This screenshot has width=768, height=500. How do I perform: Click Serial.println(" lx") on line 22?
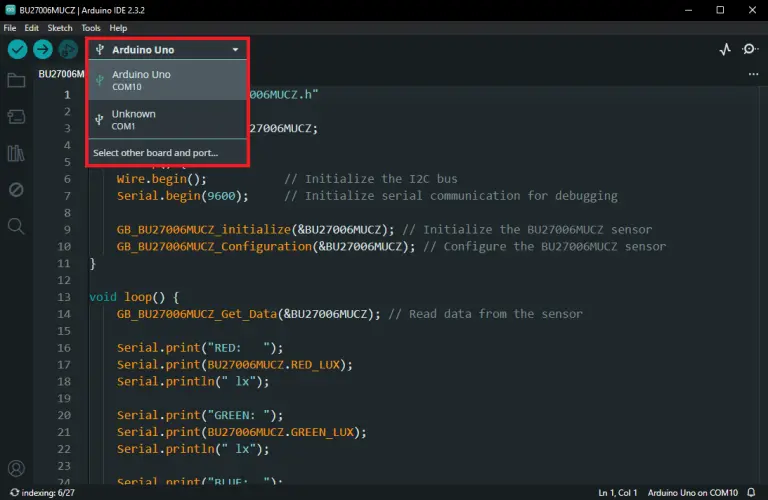pos(193,449)
